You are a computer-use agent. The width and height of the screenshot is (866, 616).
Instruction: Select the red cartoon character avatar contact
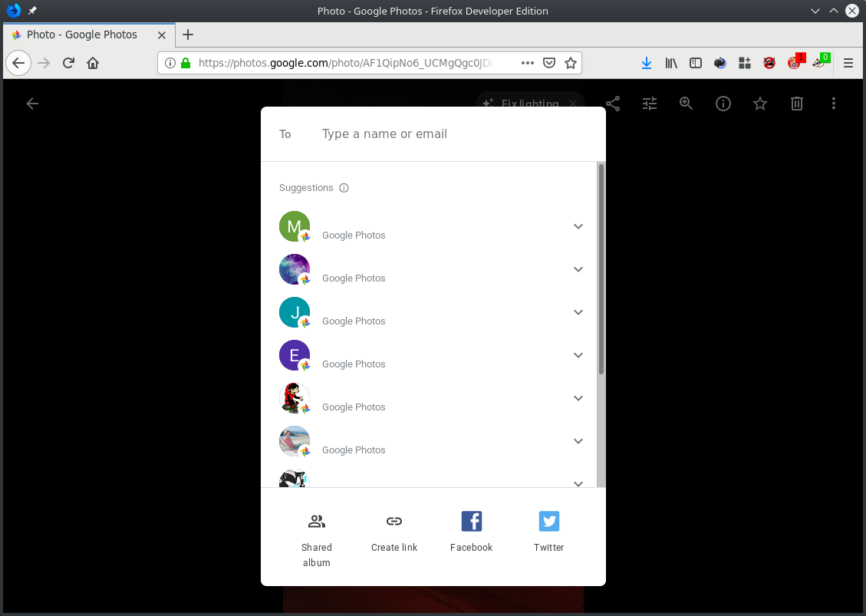tap(295, 398)
